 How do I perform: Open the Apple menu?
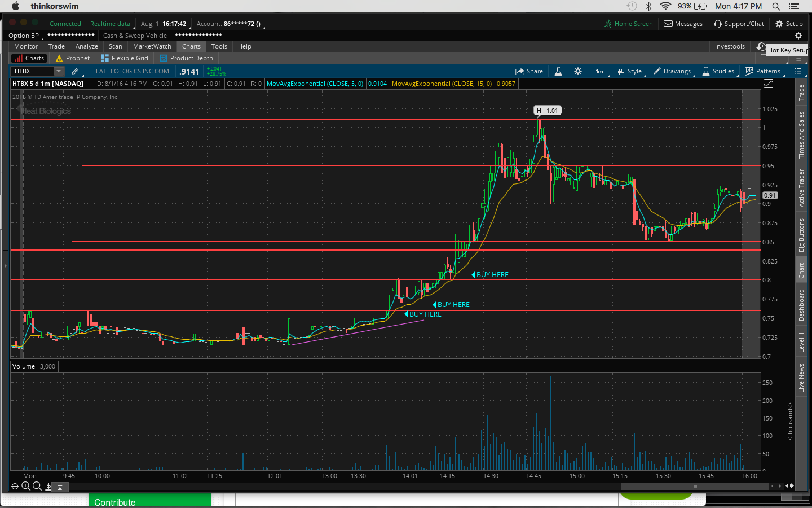point(15,6)
